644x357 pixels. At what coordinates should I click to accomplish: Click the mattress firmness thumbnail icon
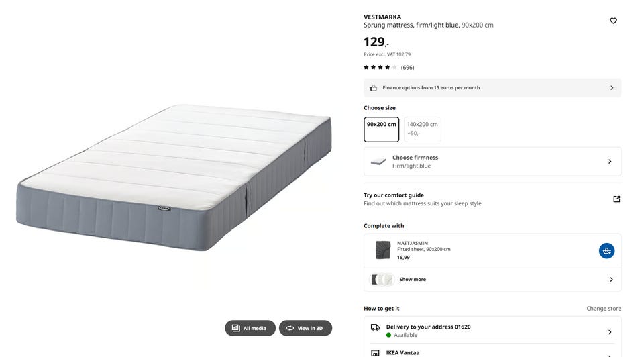pos(378,162)
